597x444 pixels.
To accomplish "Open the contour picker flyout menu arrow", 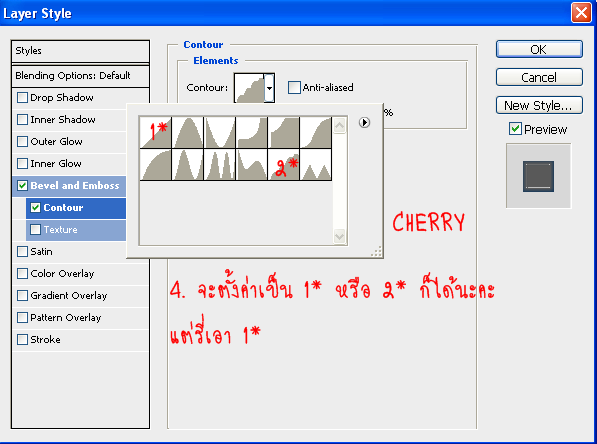I will click(364, 122).
